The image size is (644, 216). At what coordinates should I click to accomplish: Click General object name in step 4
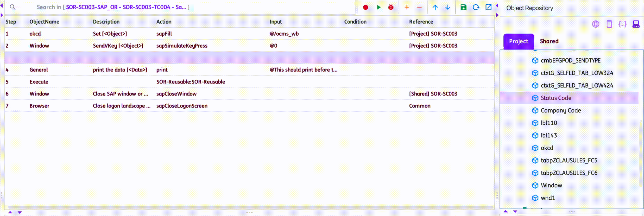(x=38, y=70)
